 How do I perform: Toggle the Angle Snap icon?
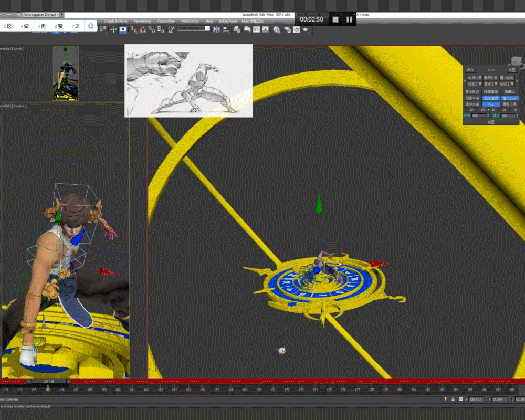tap(143, 29)
